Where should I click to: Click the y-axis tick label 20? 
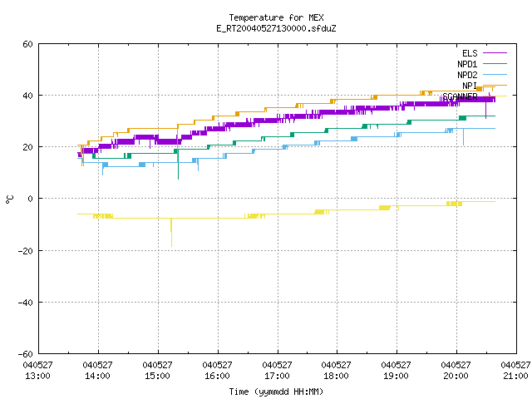point(27,147)
